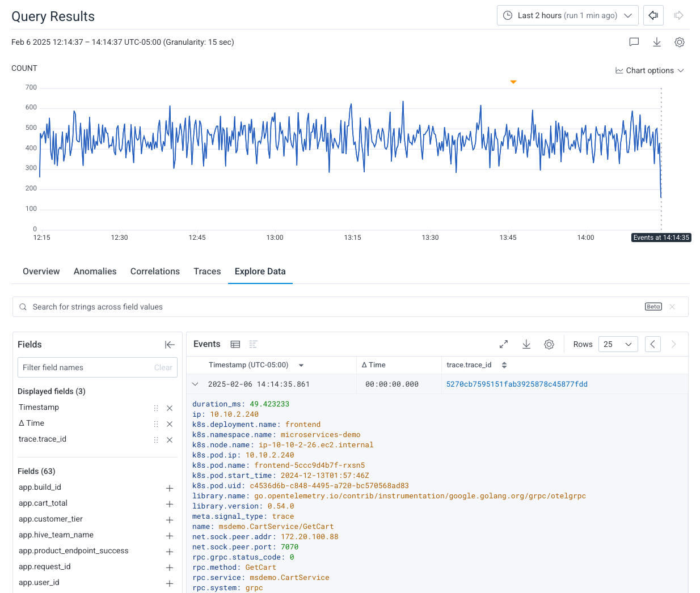The image size is (700, 593).
Task: Collapse the expanded 14:14:35.861 event row
Action: [195, 384]
